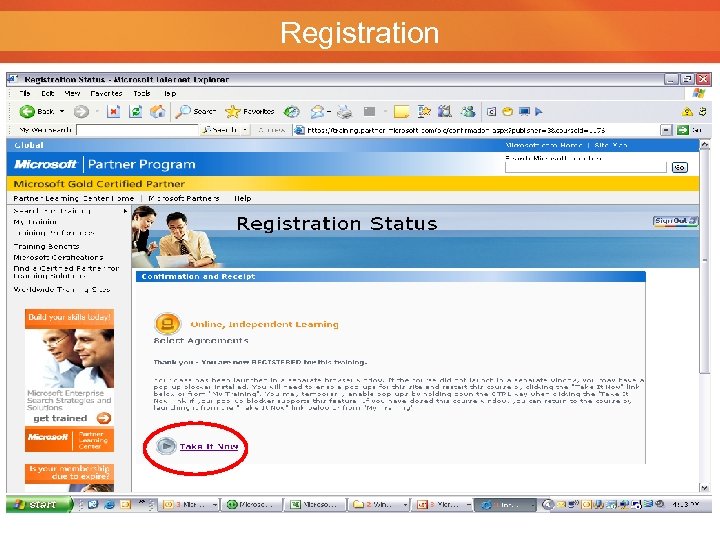This screenshot has height=540, width=720.
Task: Open My Training in sidebar
Action: 35,222
